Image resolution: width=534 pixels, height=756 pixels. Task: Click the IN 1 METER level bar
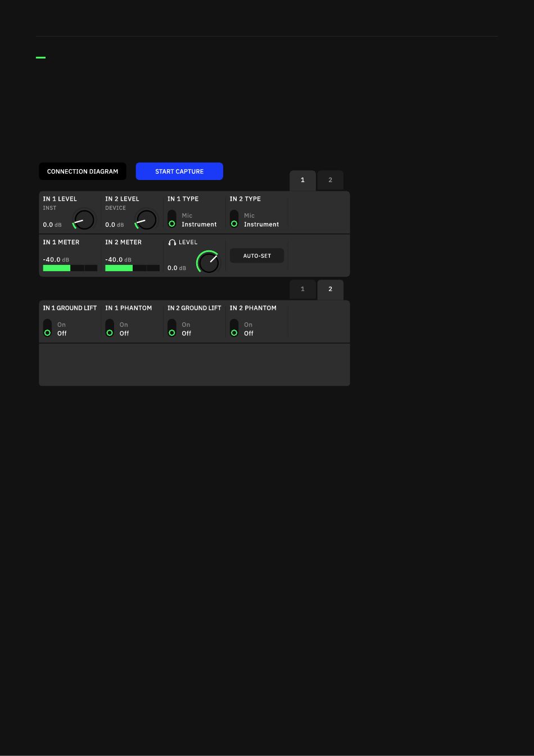pos(70,268)
